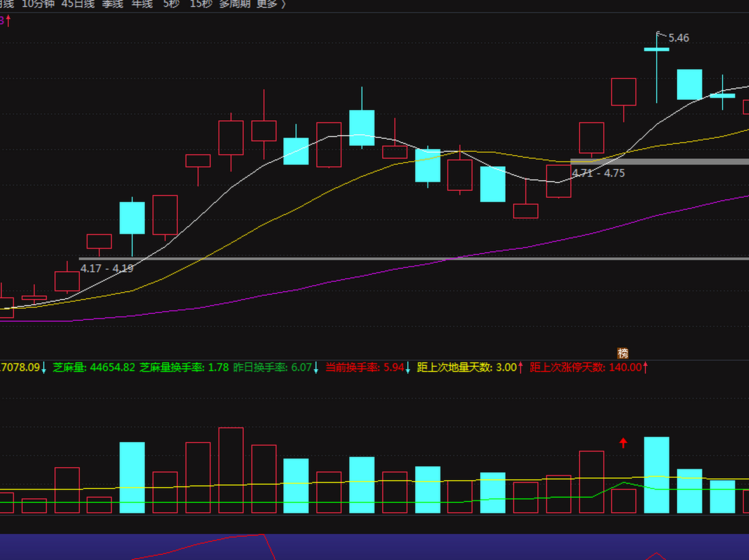Click the red up-arrow marker in the volume panel
The height and width of the screenshot is (560, 749).
(x=623, y=443)
